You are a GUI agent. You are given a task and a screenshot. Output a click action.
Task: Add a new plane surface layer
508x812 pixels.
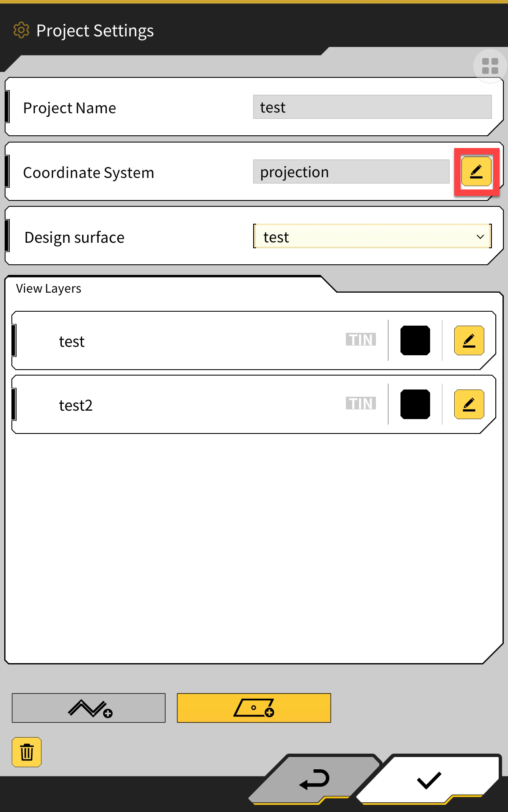pos(254,708)
